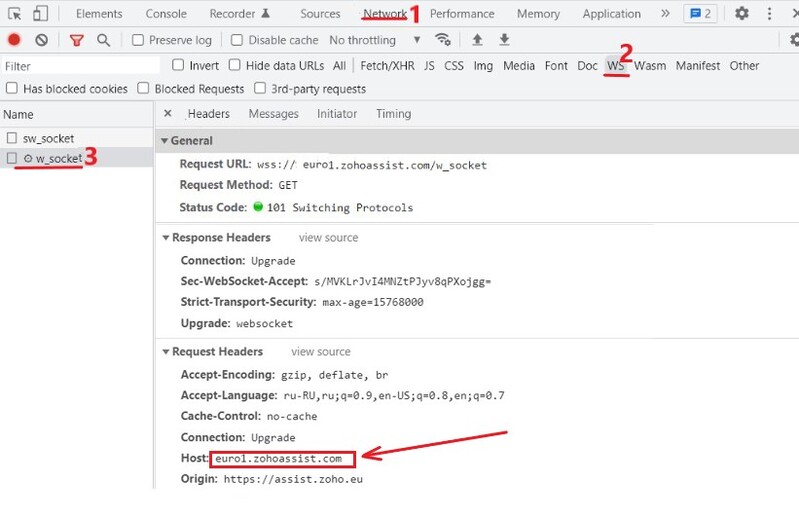Filter requests by Img
The height and width of the screenshot is (519, 799).
coord(483,66)
